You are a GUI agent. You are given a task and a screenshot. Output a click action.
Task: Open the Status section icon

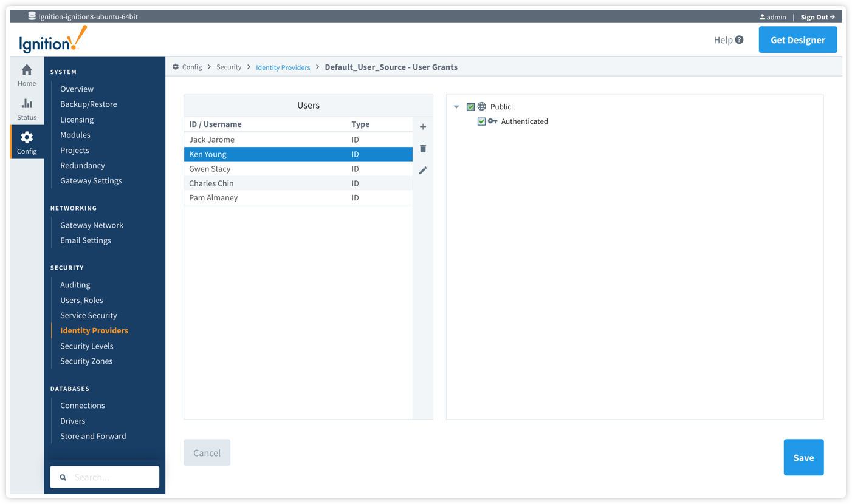click(27, 103)
